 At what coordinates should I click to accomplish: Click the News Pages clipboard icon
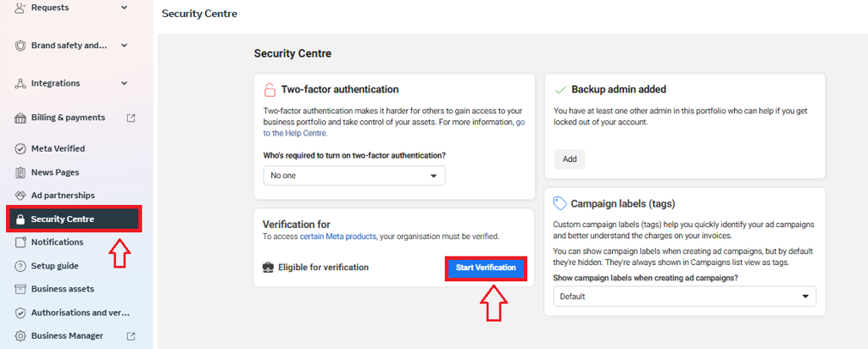[20, 173]
